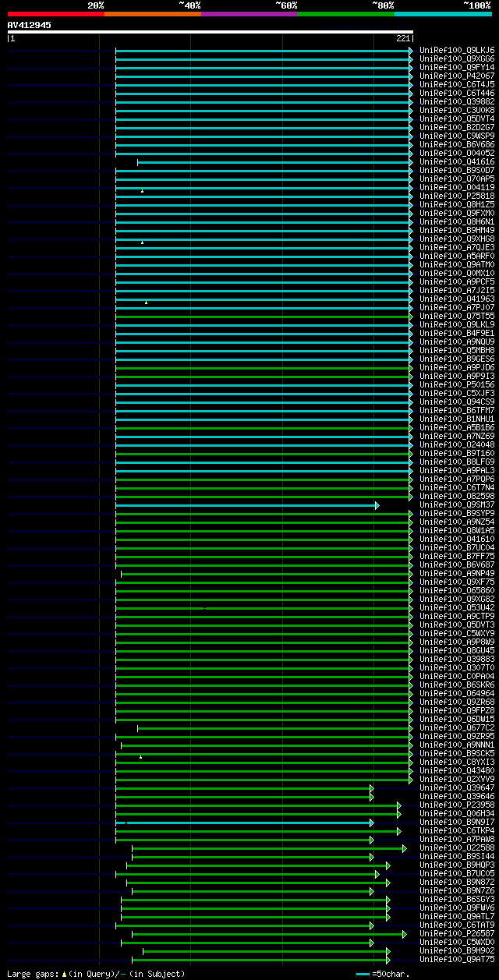Click the red 20% identity legend segment
This screenshot has height=980, width=499.
tap(55, 14)
